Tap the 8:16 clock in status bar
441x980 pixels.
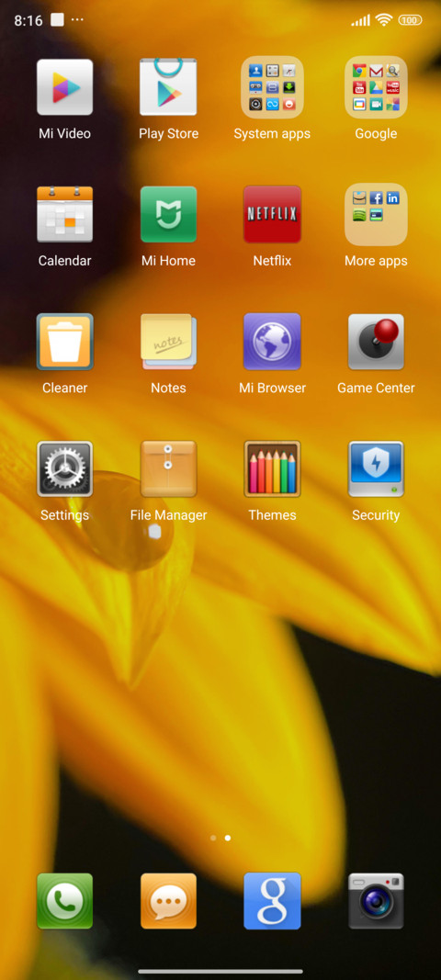coord(28,20)
